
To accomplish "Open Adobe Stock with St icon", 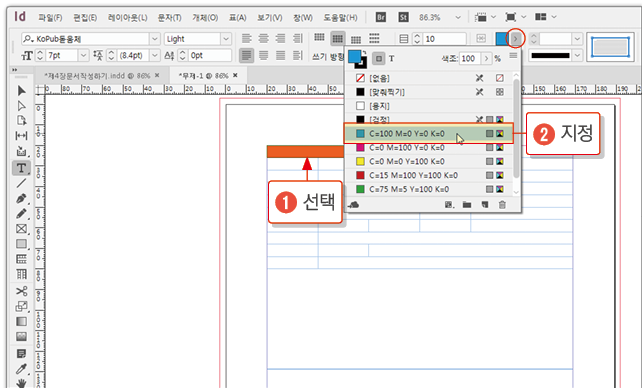I will (403, 17).
